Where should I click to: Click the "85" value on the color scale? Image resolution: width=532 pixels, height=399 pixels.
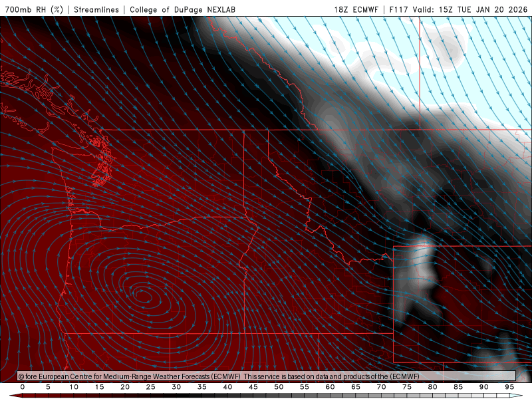(x=458, y=387)
